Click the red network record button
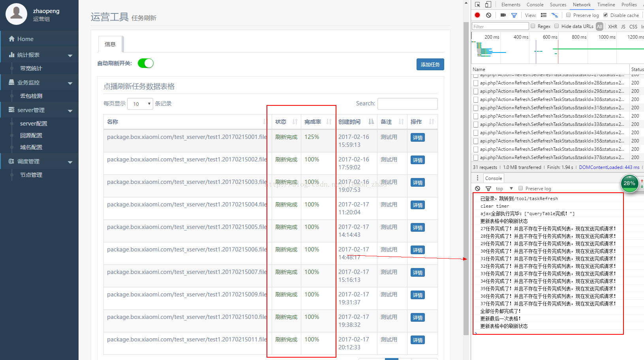 (x=477, y=15)
